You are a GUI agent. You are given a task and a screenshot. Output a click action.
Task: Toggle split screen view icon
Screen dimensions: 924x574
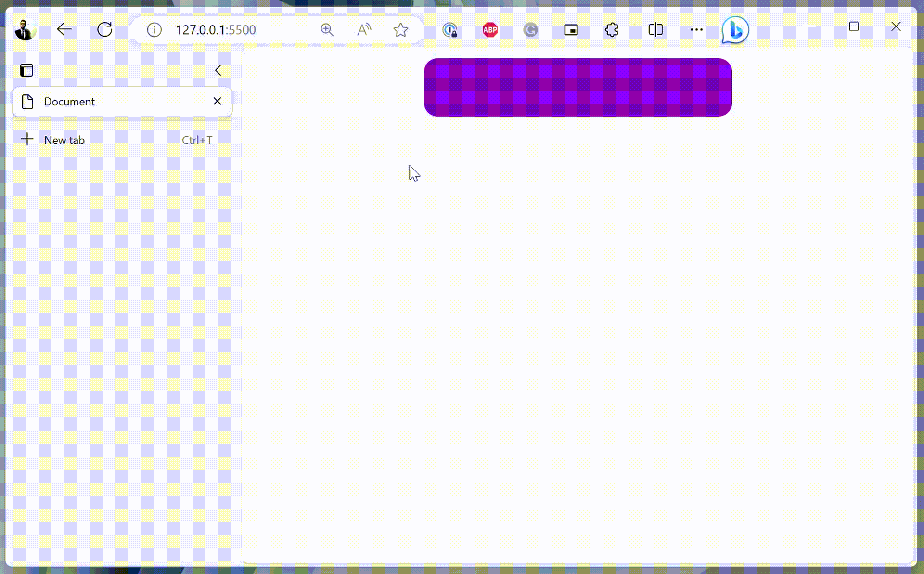[x=655, y=30]
